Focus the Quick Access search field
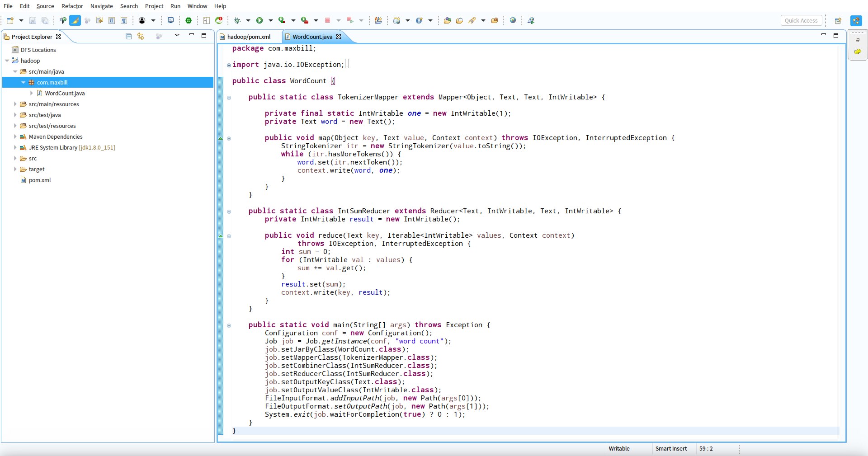Screen dimensions: 868x456 [801, 20]
